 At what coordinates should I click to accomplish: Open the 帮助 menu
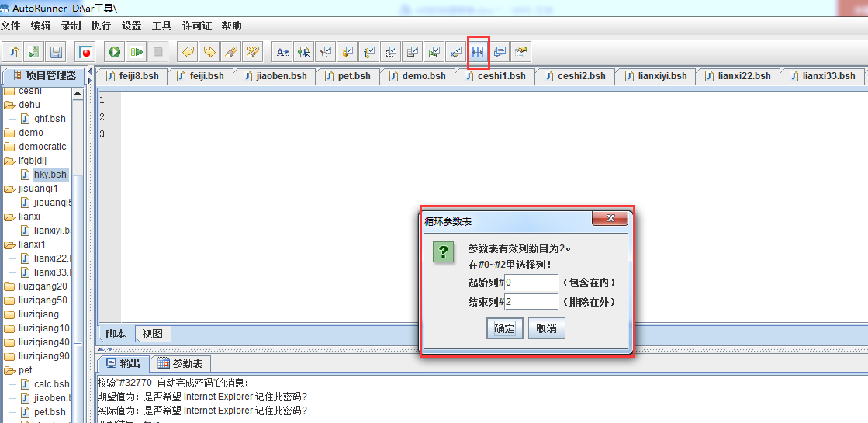click(x=231, y=26)
